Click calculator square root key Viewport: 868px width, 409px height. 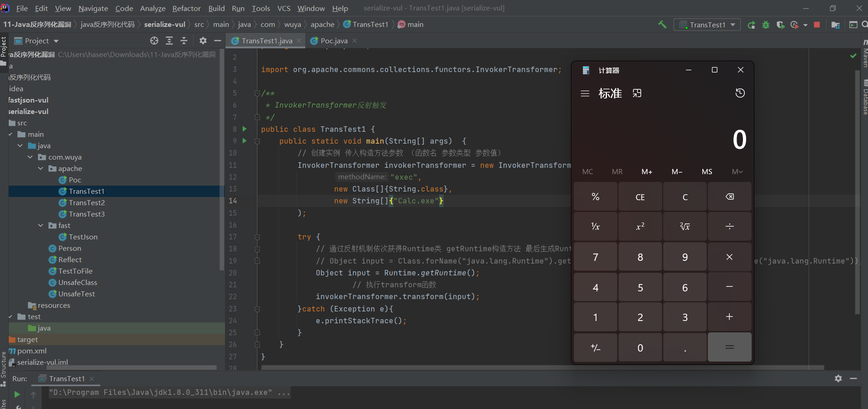pos(685,226)
